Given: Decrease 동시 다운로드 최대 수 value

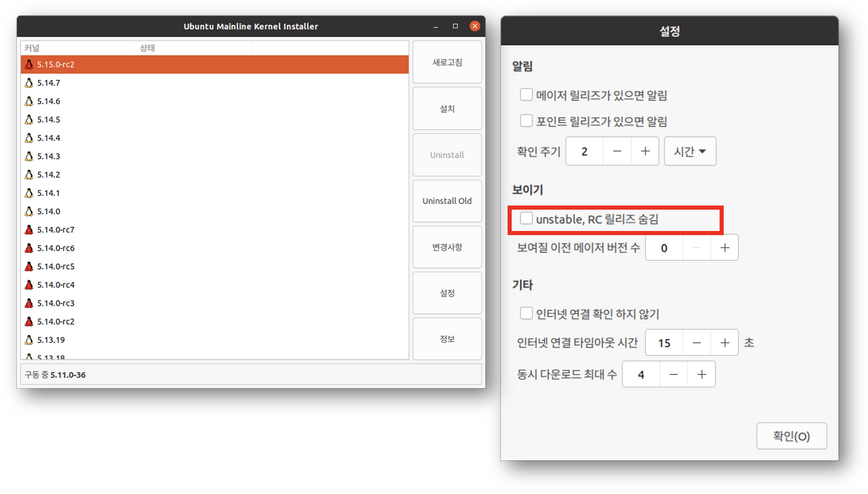Looking at the screenshot, I should click(673, 374).
